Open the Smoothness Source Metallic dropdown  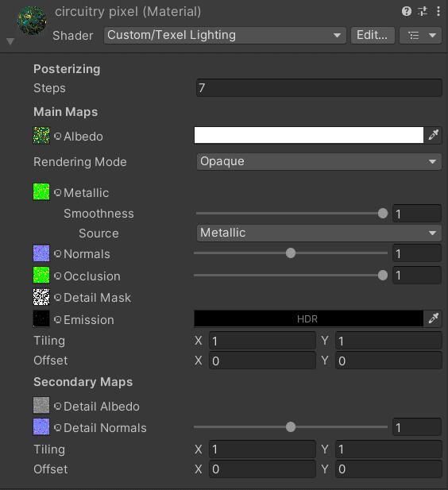pyautogui.click(x=319, y=233)
